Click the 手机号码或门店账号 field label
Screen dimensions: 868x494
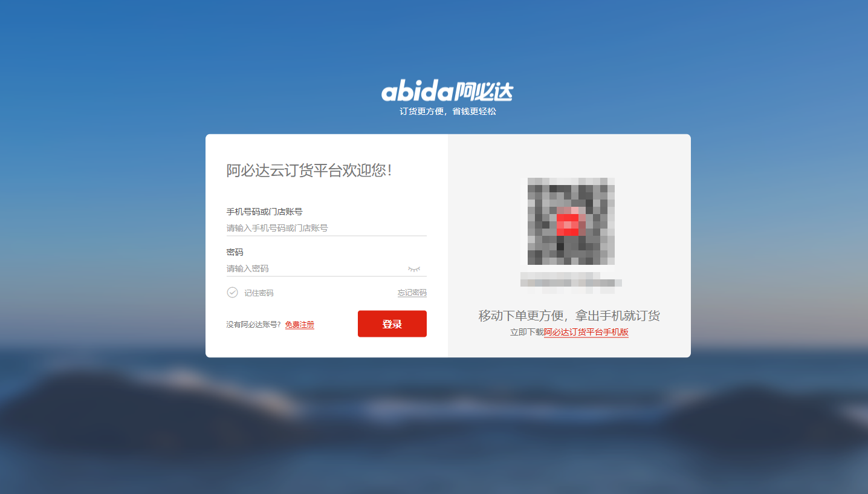pos(265,212)
